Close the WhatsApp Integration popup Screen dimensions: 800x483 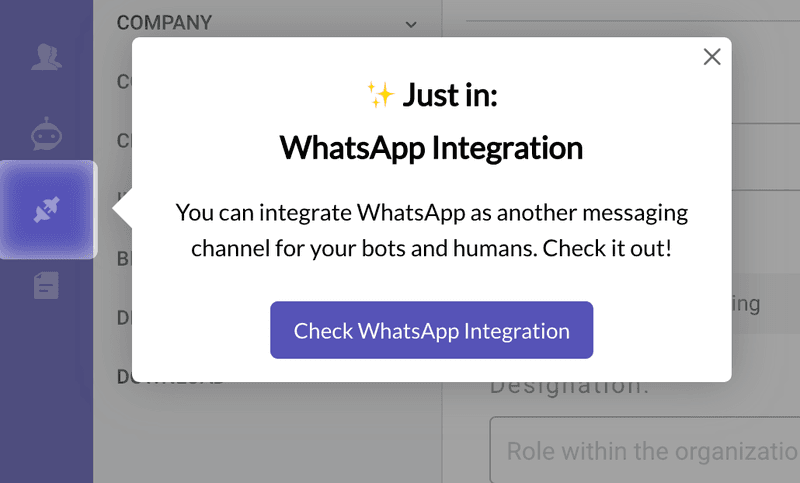click(x=712, y=57)
